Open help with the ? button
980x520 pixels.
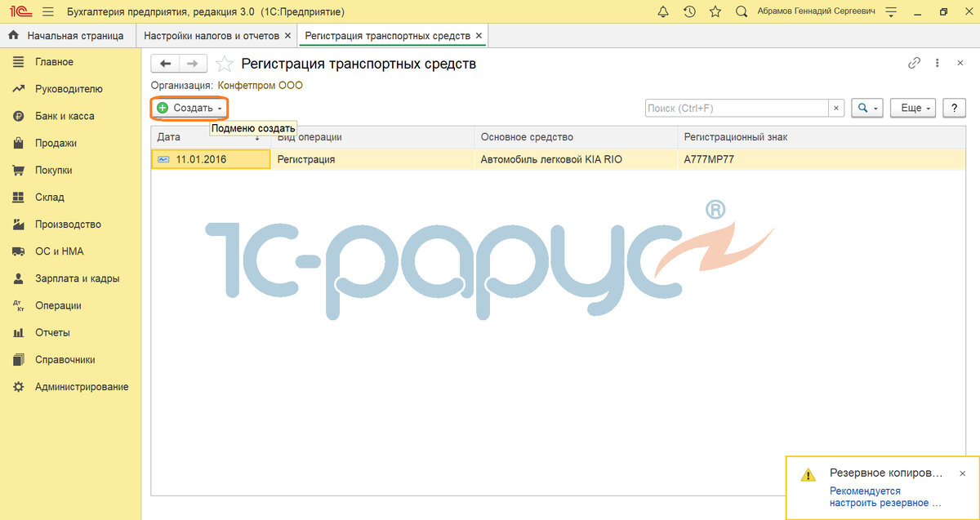954,108
